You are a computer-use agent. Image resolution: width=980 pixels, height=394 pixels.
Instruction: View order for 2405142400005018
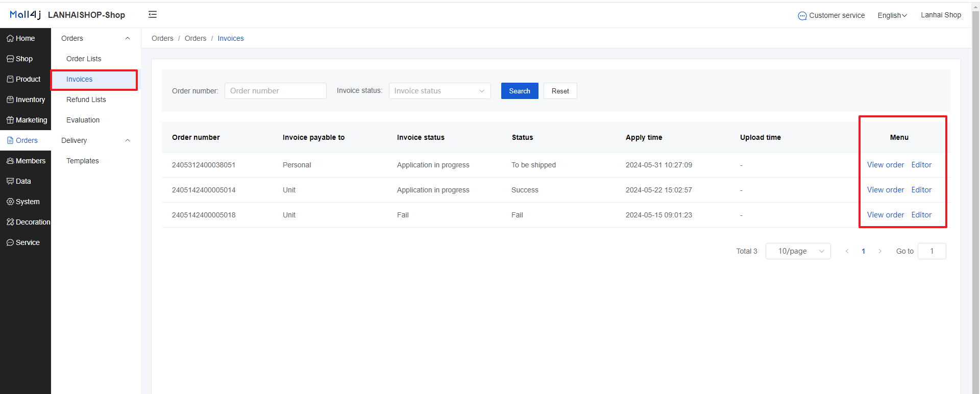(886, 215)
